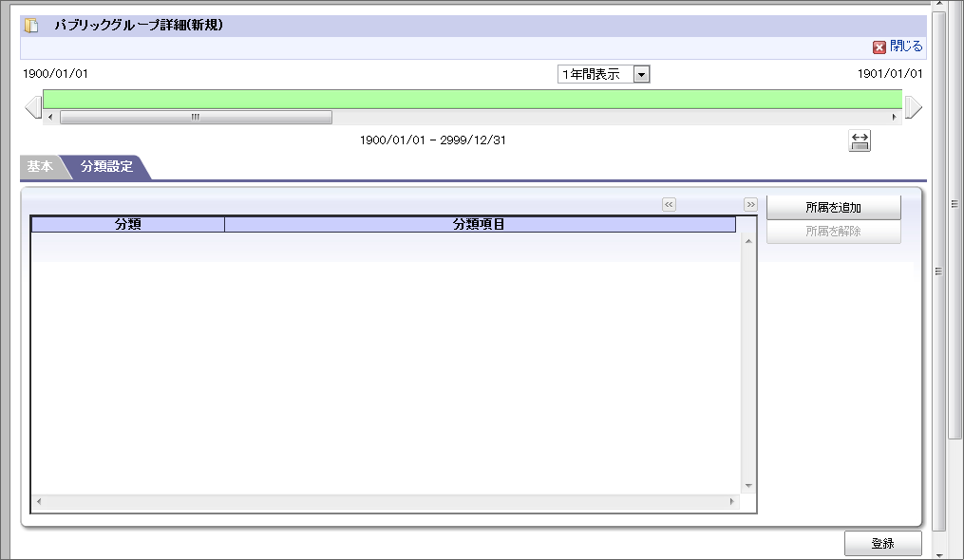Image resolution: width=964 pixels, height=560 pixels.
Task: Click table vertical scrollbar down arrow
Action: (x=748, y=486)
